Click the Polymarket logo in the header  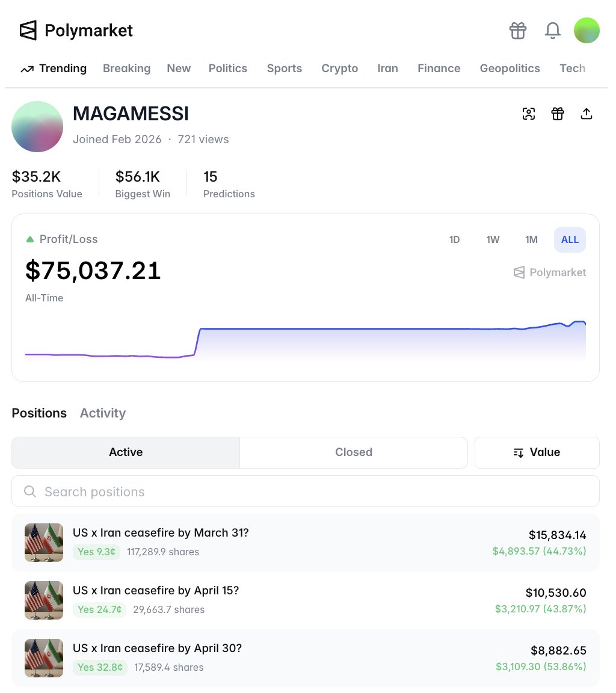(75, 30)
